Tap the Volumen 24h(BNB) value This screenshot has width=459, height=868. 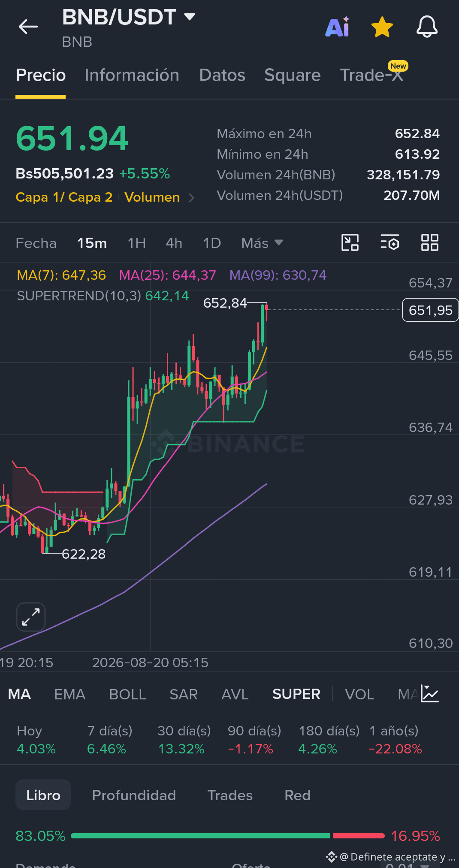pyautogui.click(x=403, y=175)
